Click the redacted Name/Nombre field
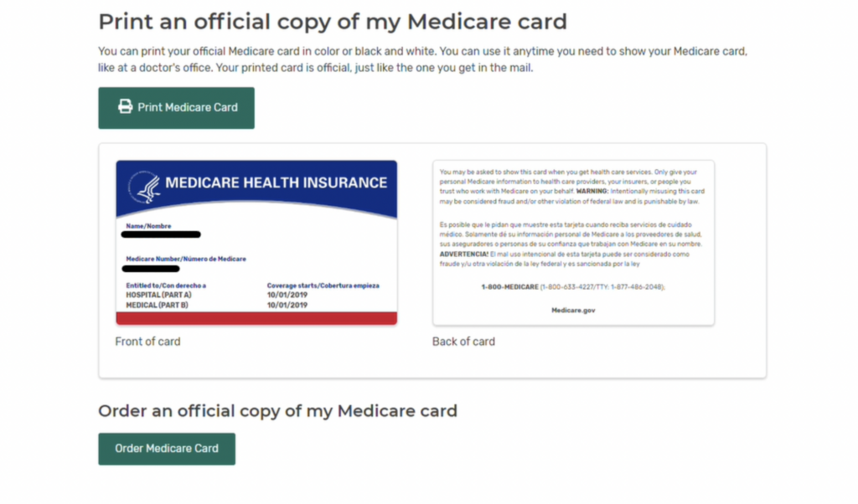 click(161, 234)
